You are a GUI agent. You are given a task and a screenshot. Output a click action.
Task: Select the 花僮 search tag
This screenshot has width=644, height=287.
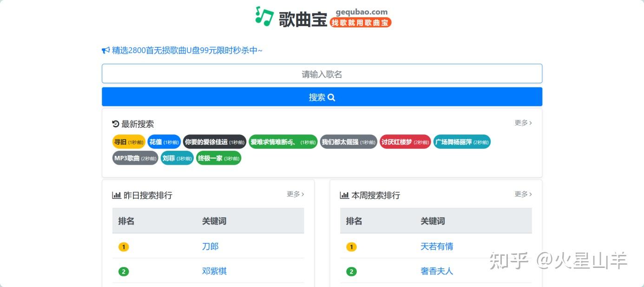(x=164, y=142)
